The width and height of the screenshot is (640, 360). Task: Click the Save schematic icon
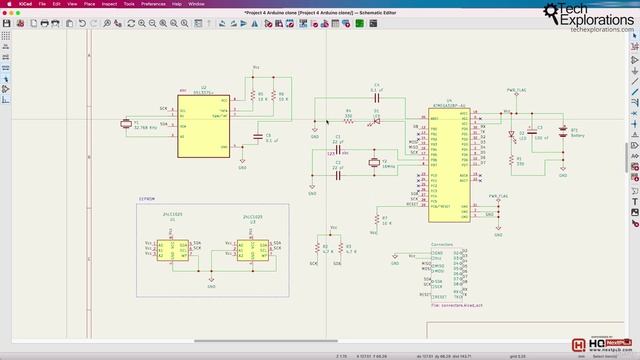(x=7, y=23)
